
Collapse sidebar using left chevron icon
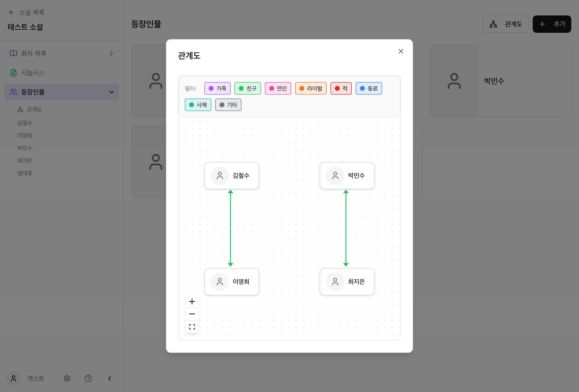(x=110, y=378)
